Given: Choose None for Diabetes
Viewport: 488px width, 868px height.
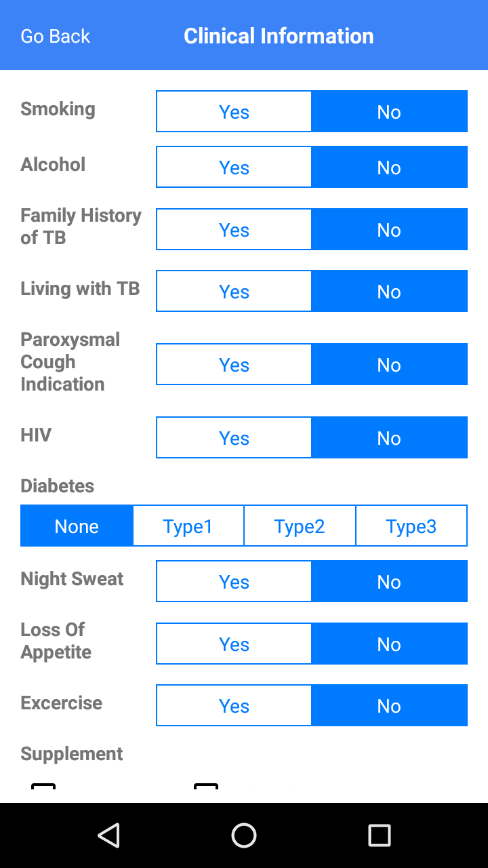Looking at the screenshot, I should [77, 526].
